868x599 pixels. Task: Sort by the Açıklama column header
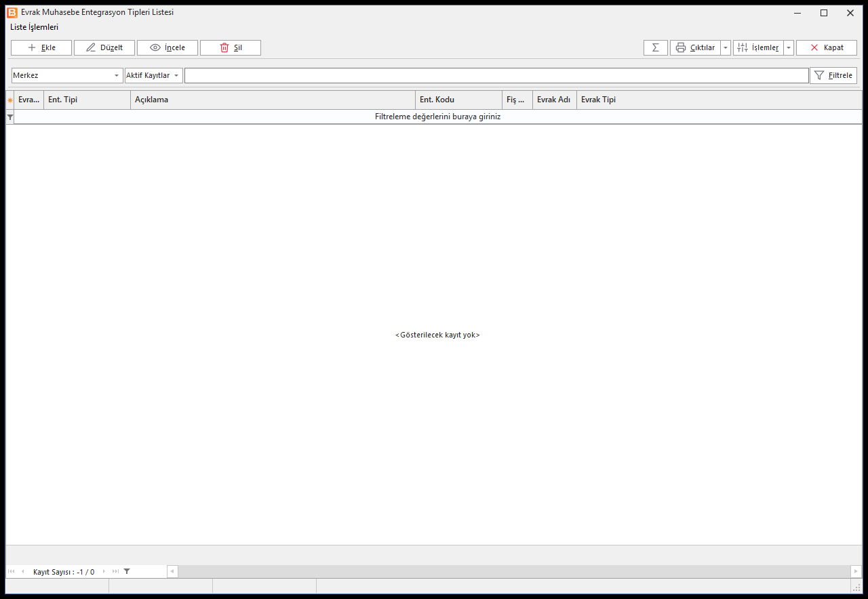[x=273, y=100]
